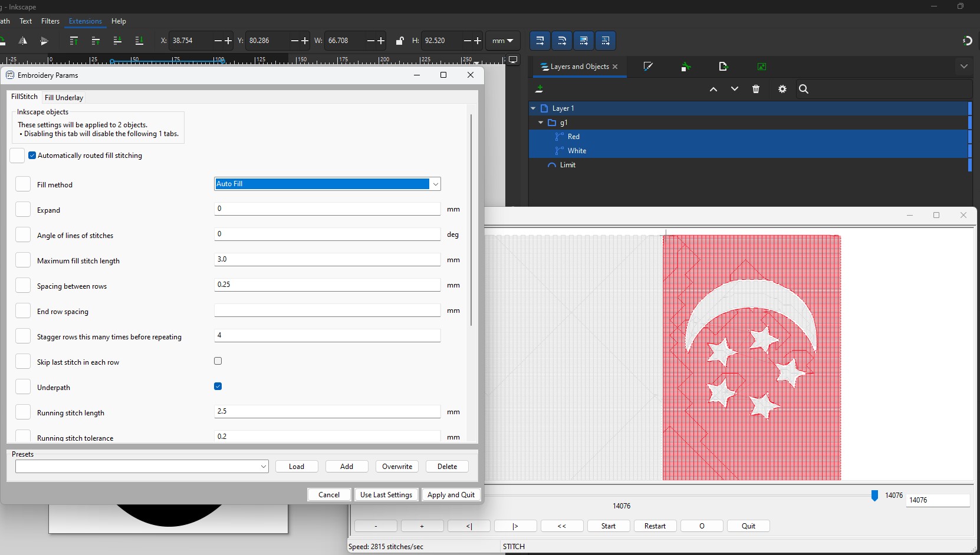Raise selection one step icon
The height and width of the screenshot is (555, 980).
pyautogui.click(x=96, y=41)
